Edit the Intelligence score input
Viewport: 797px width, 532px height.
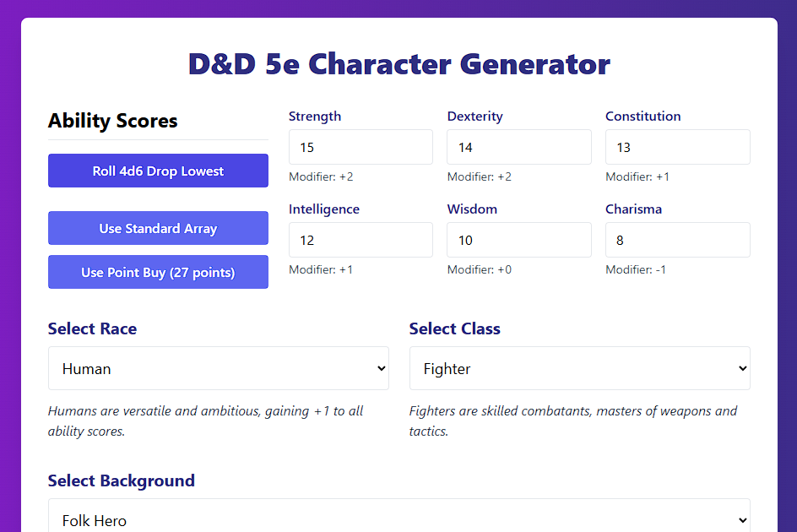tap(361, 240)
